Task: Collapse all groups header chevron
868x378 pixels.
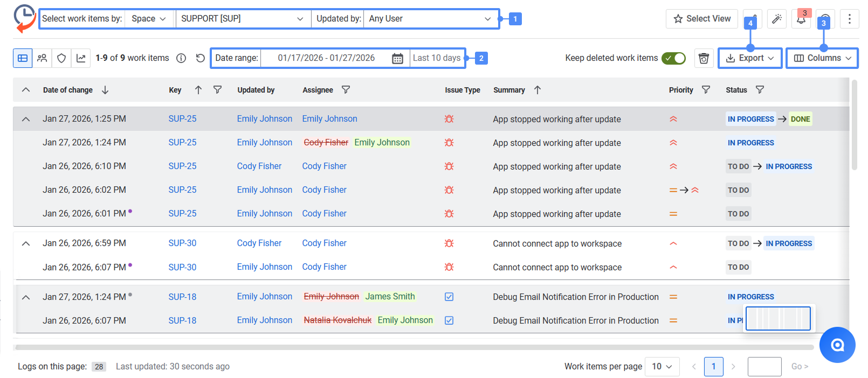Action: click(x=26, y=90)
